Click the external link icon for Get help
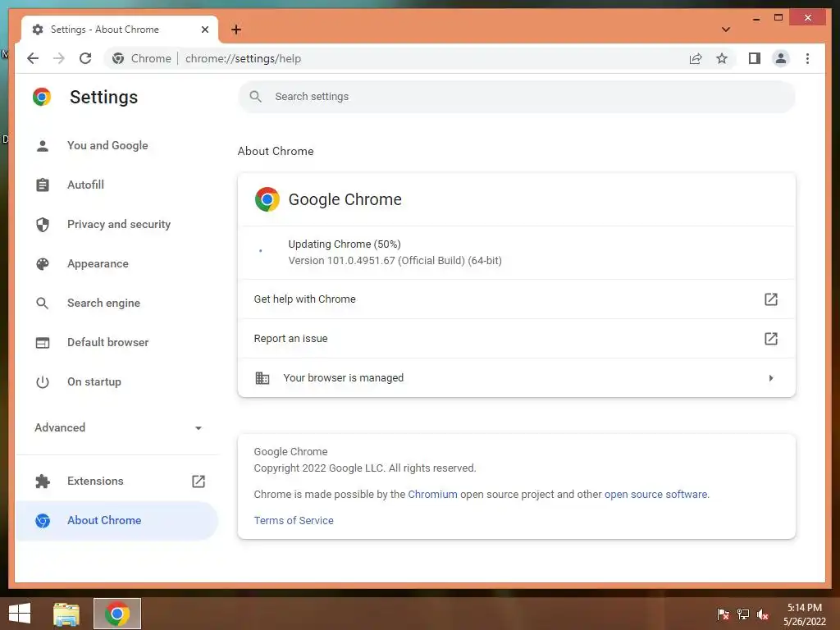 click(x=771, y=299)
